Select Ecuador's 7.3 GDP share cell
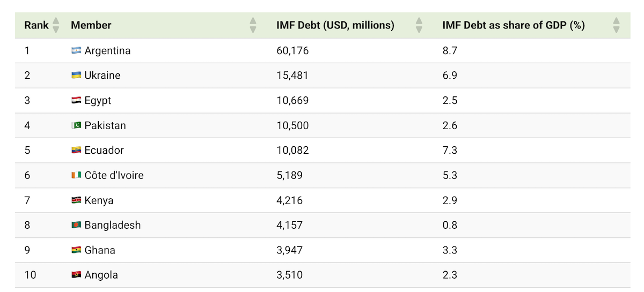 [450, 151]
